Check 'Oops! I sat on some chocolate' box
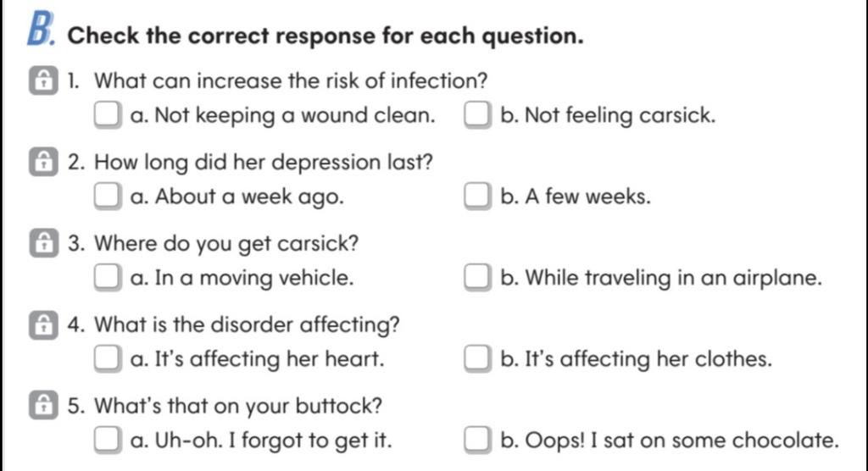This screenshot has width=868, height=471. [477, 440]
